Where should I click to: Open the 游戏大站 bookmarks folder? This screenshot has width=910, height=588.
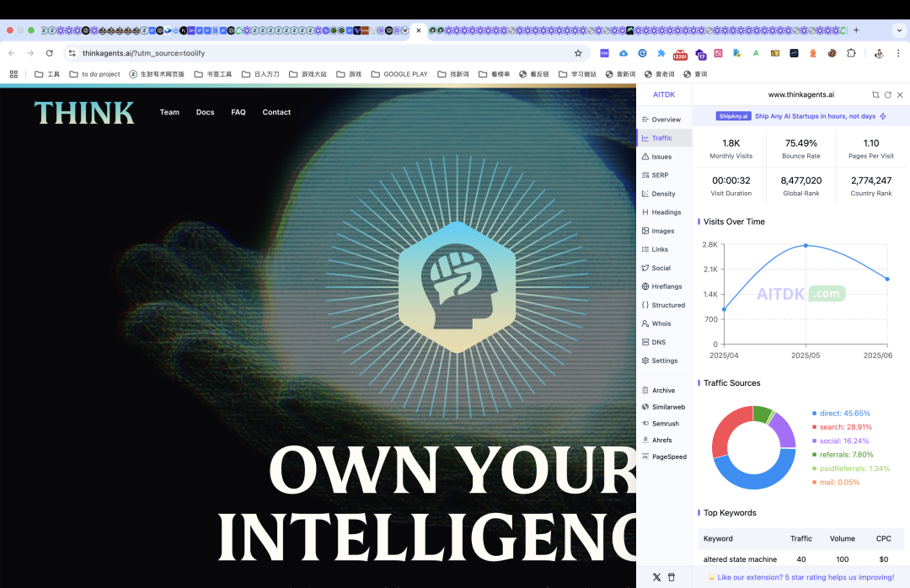tap(308, 74)
